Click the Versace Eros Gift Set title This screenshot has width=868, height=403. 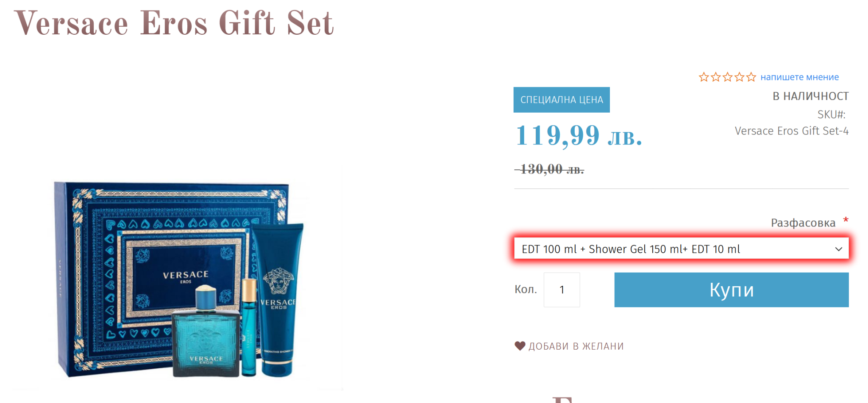174,23
